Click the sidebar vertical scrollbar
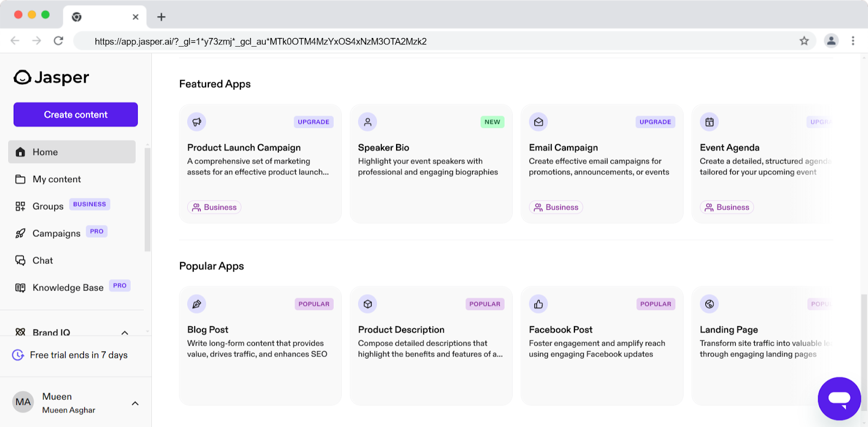Viewport: 868px width, 427px height. (x=148, y=199)
